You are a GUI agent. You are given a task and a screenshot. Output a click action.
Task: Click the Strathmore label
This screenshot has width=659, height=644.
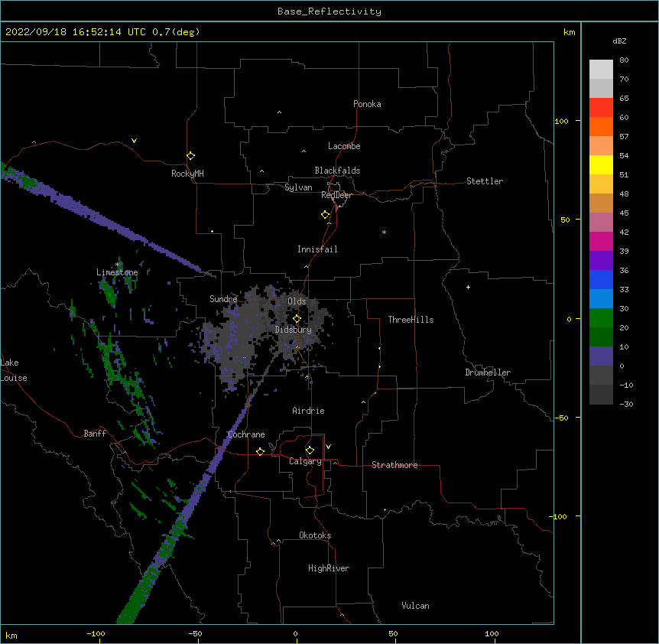coord(394,465)
